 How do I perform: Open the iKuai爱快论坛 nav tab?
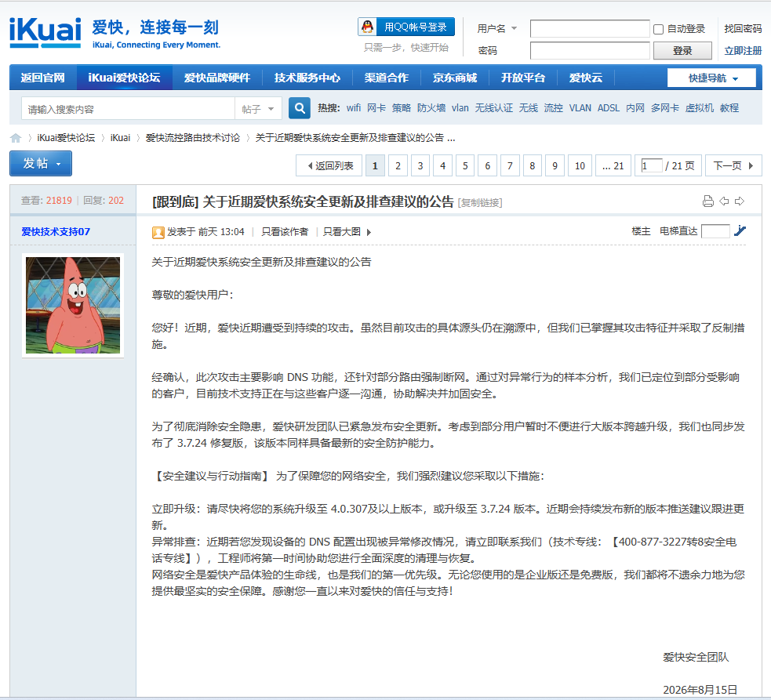click(x=124, y=78)
